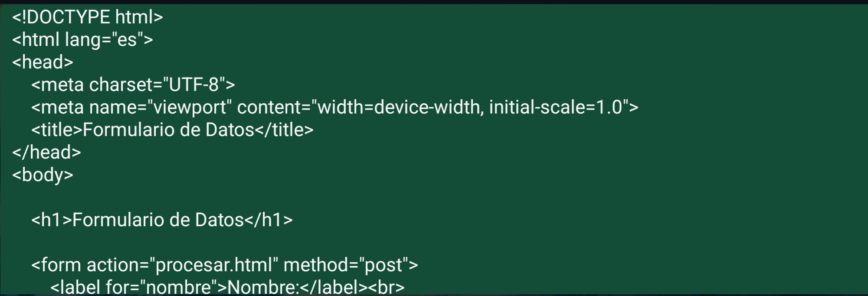The width and height of the screenshot is (868, 296).
Task: Click the meta charset line
Action: click(133, 85)
